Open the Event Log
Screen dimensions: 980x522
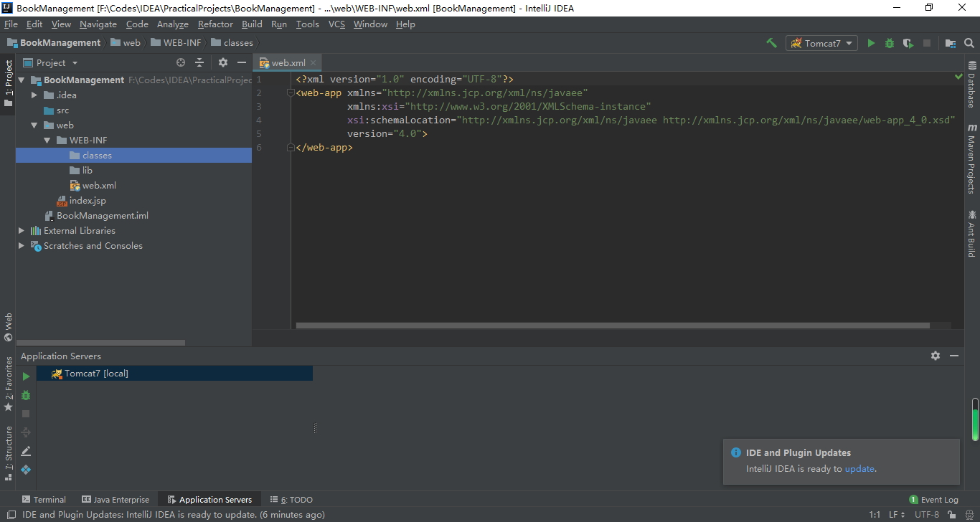click(933, 500)
